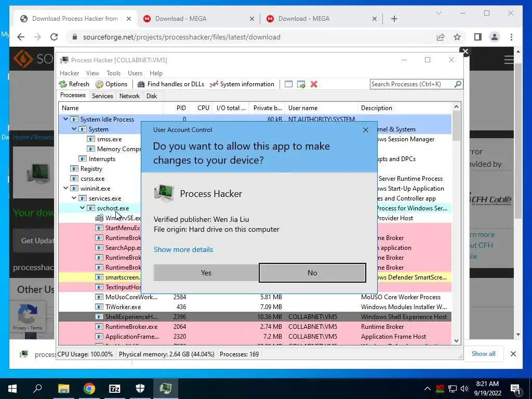Click Show more details link

(x=183, y=249)
